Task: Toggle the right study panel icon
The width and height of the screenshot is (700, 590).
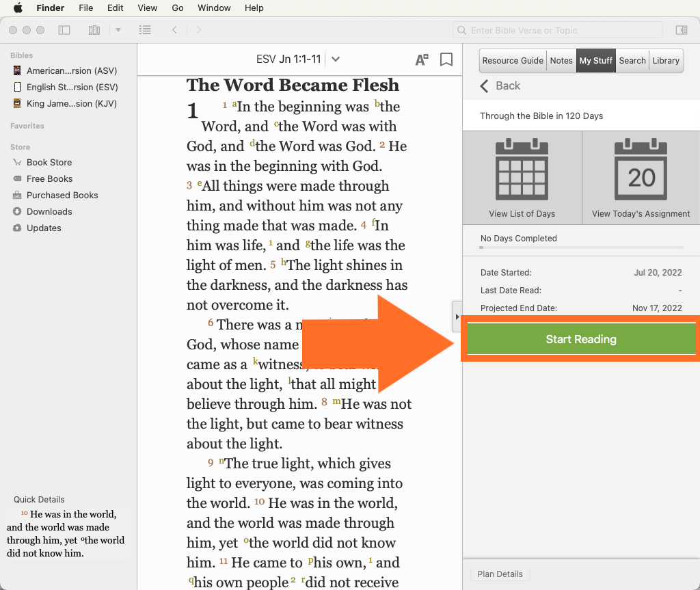Action: click(681, 30)
